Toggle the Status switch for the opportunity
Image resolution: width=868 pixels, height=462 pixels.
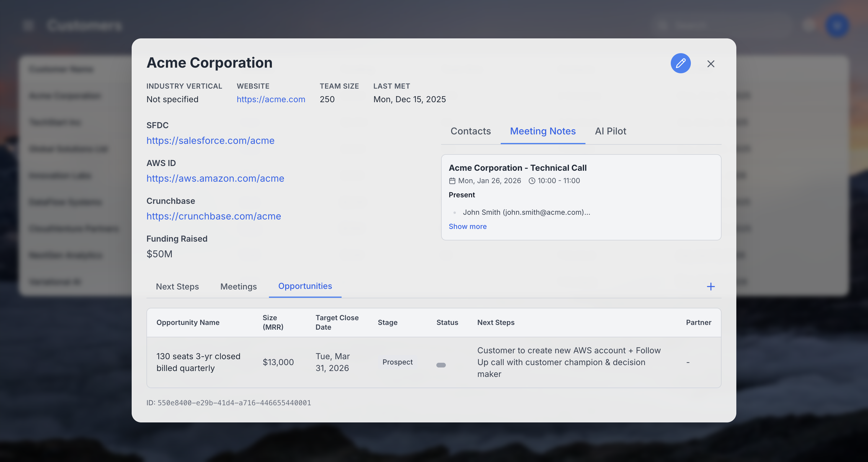tap(441, 364)
